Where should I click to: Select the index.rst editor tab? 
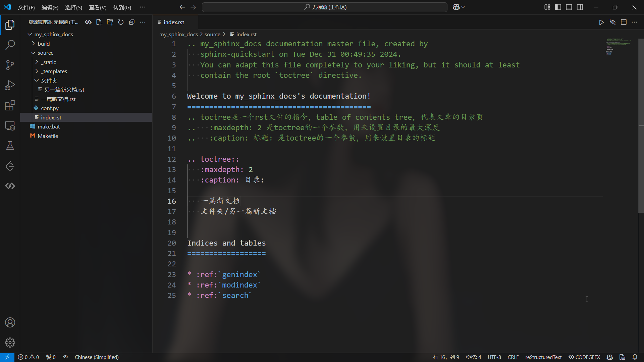click(x=174, y=22)
